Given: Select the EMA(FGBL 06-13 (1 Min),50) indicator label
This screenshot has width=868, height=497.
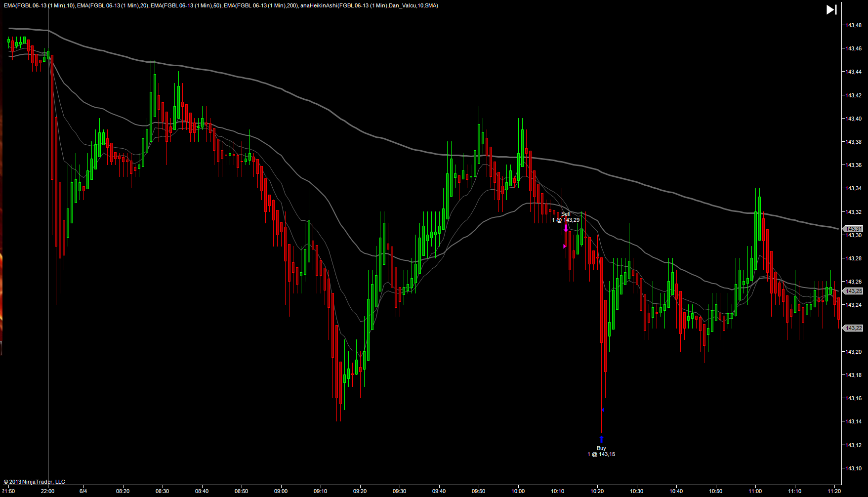Looking at the screenshot, I should coord(186,6).
